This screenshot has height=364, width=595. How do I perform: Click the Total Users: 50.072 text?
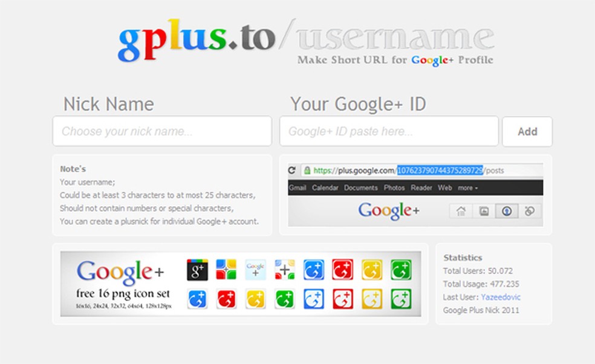click(478, 271)
